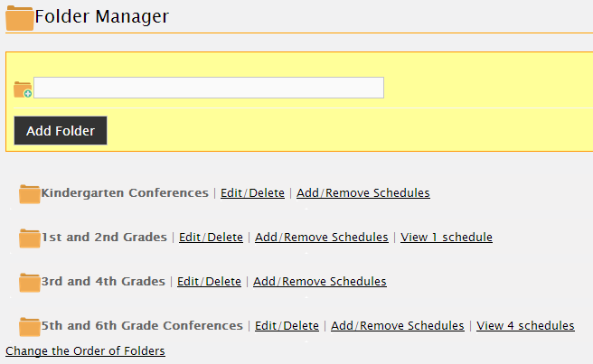Viewport: 593px width, 364px height.
Task: Click the Kindergarten Conferences folder icon
Action: click(x=30, y=194)
